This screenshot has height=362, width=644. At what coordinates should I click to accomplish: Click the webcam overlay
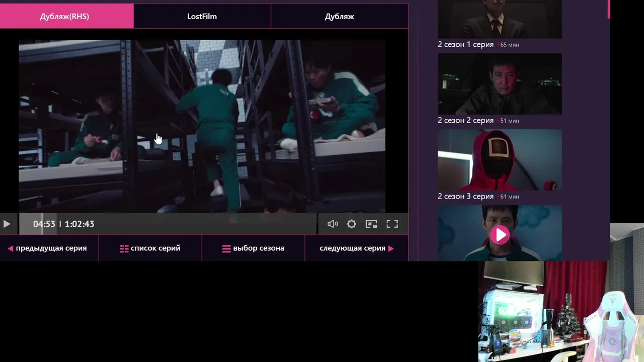tap(561, 311)
